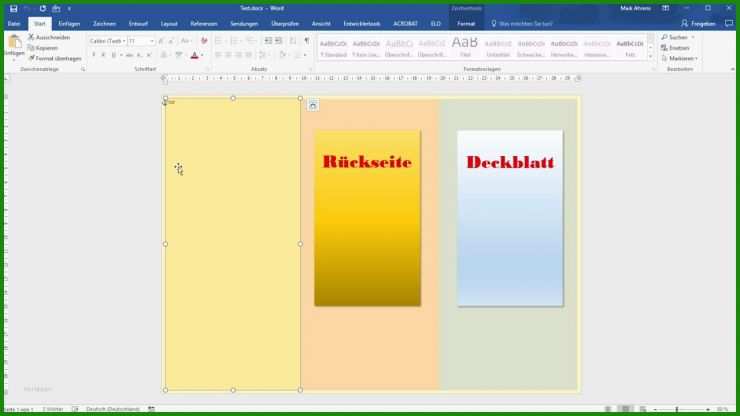Toggle the paragraph marks display
Image resolution: width=740 pixels, height=416 pixels.
[307, 41]
